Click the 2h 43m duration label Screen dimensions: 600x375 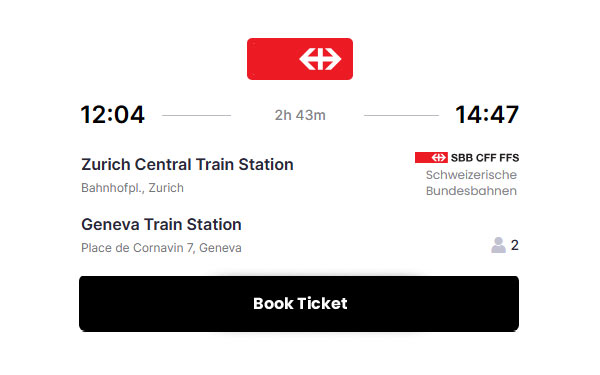[x=300, y=115]
